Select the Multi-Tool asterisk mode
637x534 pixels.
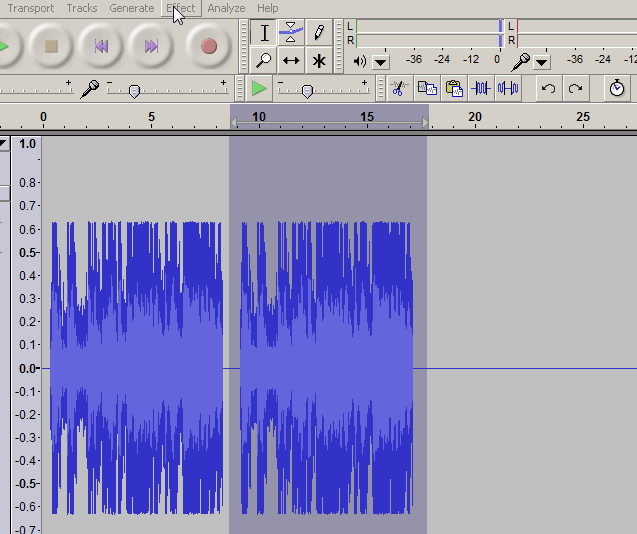point(319,61)
